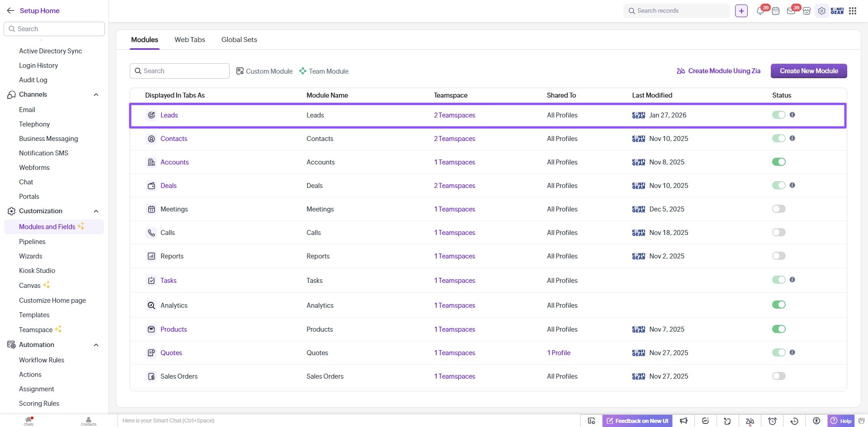Open the Global Sets tab
Image resolution: width=868 pixels, height=427 pixels.
(x=239, y=40)
